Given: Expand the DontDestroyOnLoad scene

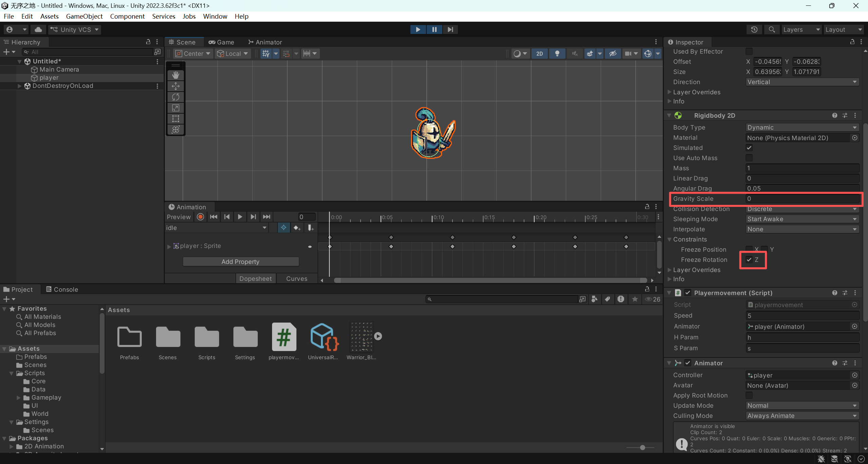Looking at the screenshot, I should point(20,86).
